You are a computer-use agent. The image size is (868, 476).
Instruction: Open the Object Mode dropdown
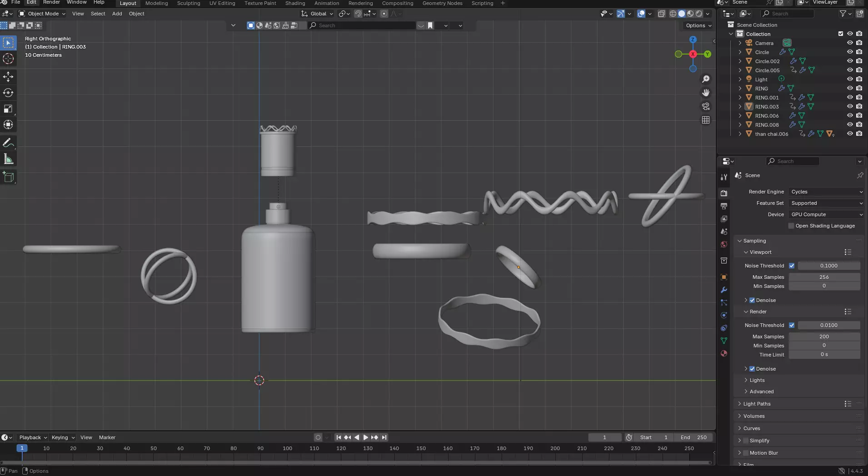(42, 14)
